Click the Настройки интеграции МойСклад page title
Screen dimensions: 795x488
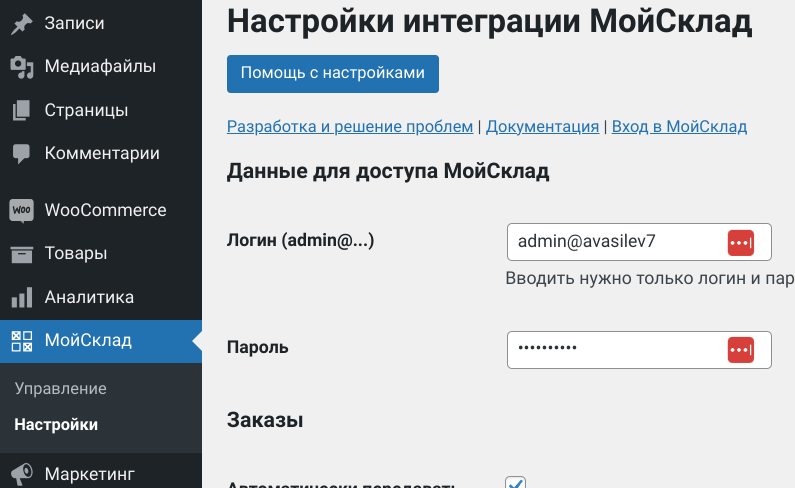[x=489, y=21]
